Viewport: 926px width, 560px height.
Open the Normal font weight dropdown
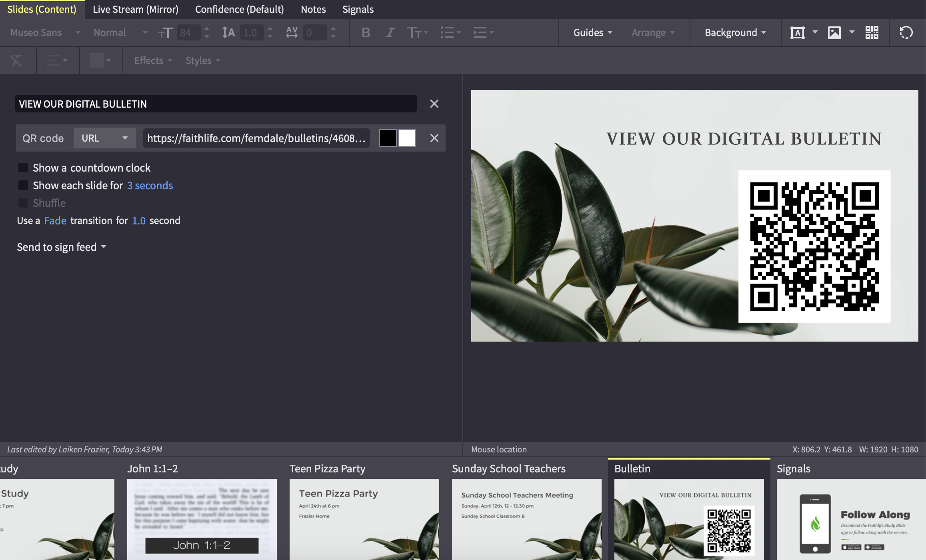coord(120,32)
